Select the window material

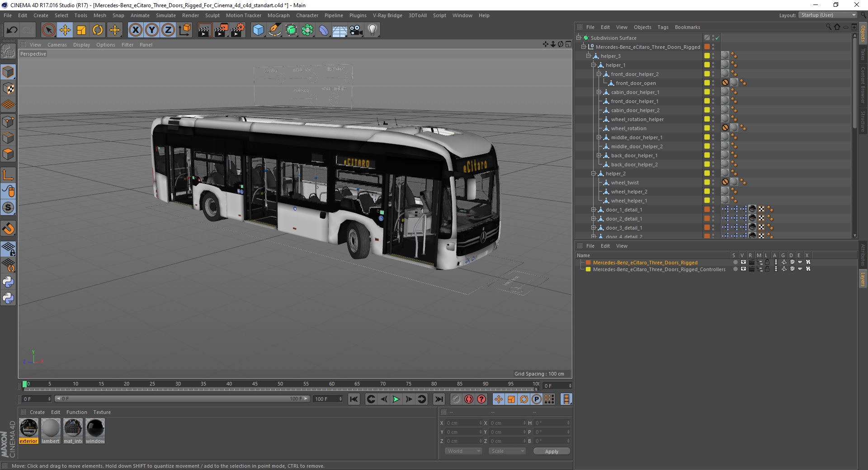95,431
